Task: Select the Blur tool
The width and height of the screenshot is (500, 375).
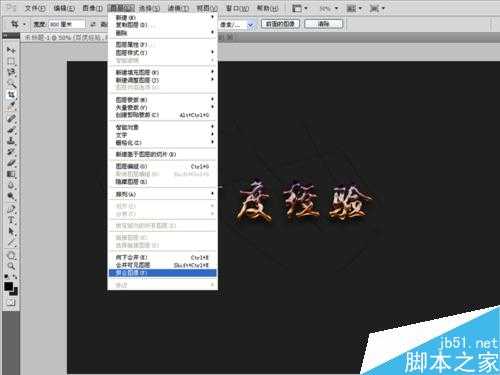Action: click(11, 185)
